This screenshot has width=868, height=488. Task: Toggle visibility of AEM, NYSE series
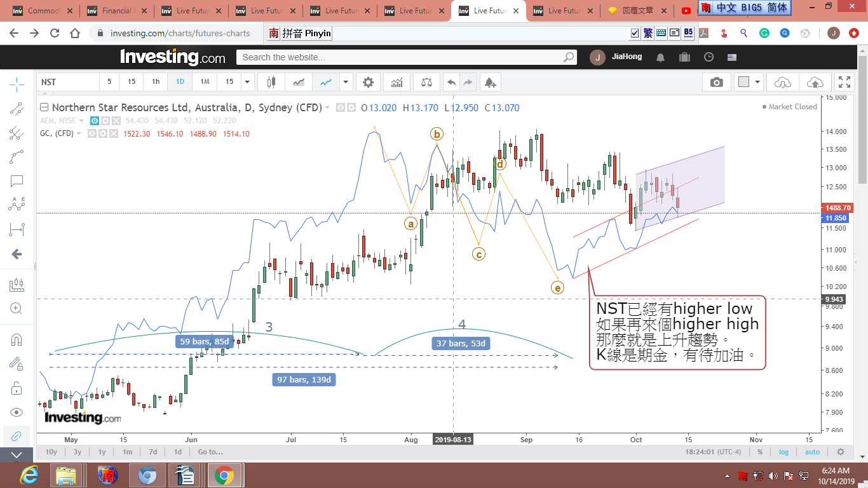point(94,121)
